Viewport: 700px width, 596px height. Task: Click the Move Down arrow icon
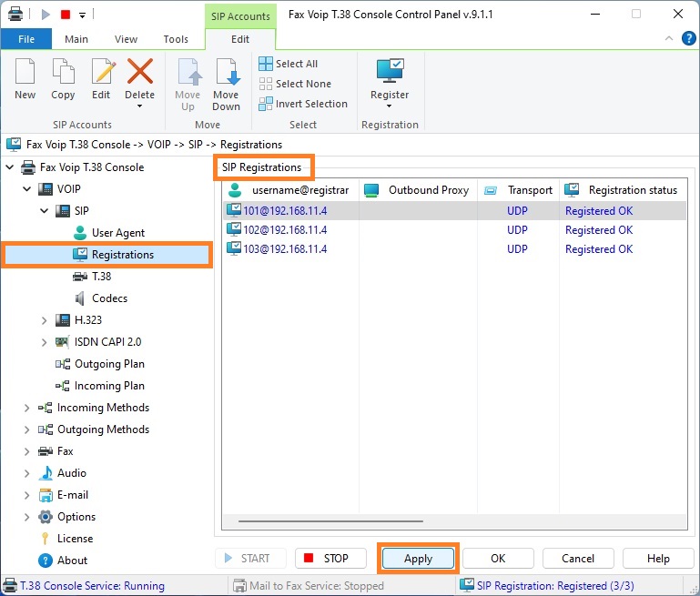click(x=228, y=71)
